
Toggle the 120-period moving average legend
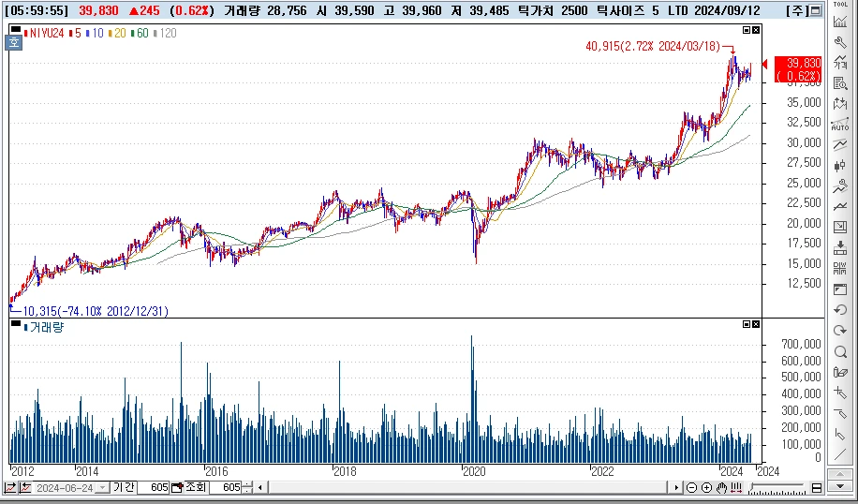point(165,34)
